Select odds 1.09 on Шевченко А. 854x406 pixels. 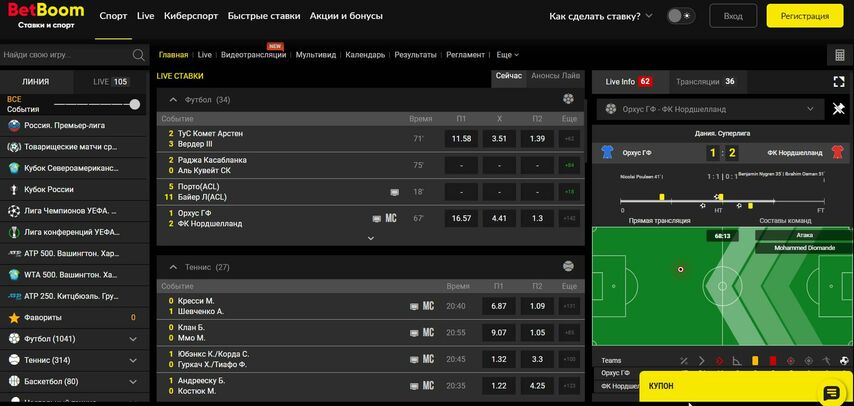pyautogui.click(x=537, y=306)
